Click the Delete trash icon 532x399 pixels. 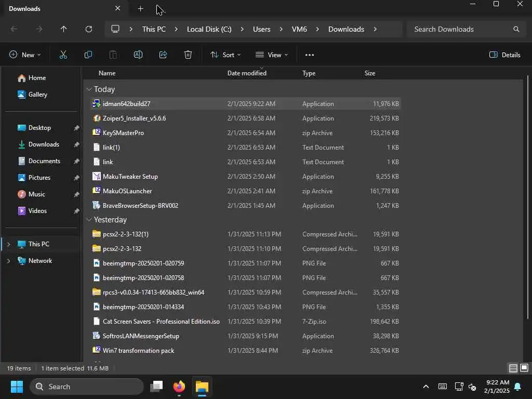tap(188, 55)
